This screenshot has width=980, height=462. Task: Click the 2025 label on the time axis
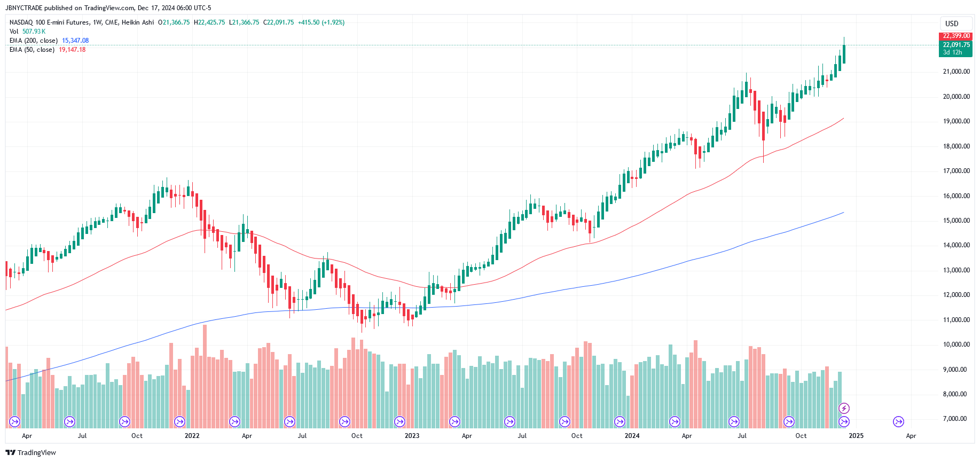coord(856,436)
